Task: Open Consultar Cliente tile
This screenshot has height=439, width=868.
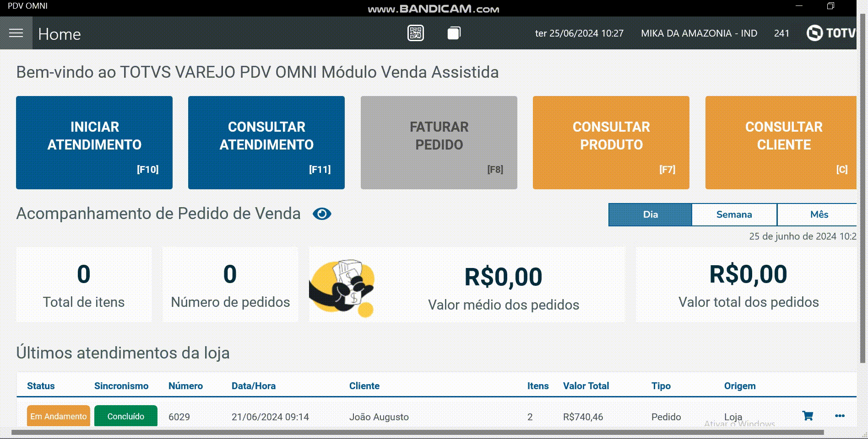Action: point(781,143)
